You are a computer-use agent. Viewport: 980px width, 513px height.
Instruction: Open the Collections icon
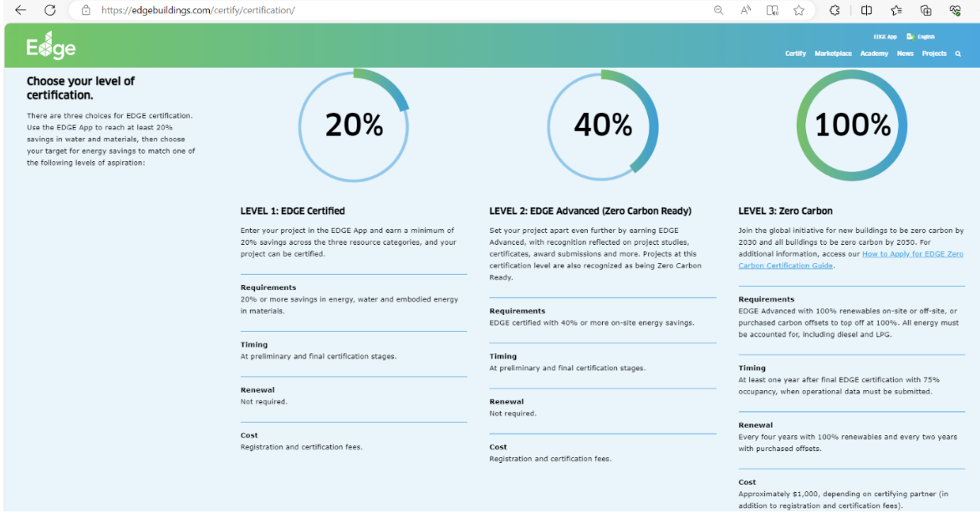click(926, 10)
